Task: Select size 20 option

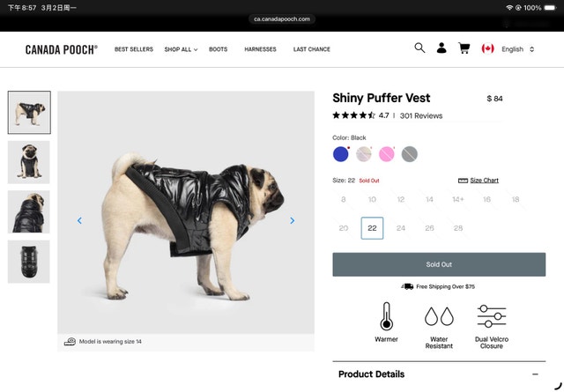Action: 344,228
